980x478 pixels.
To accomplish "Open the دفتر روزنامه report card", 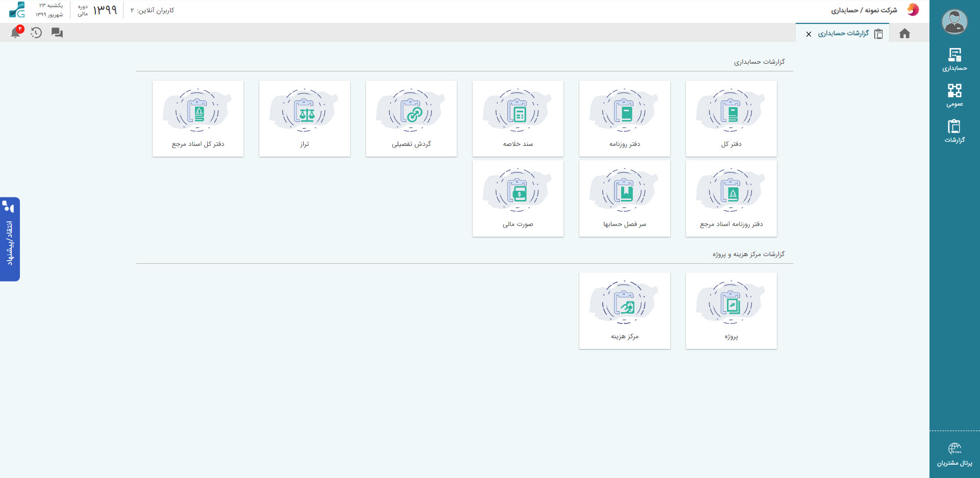I will pyautogui.click(x=624, y=118).
